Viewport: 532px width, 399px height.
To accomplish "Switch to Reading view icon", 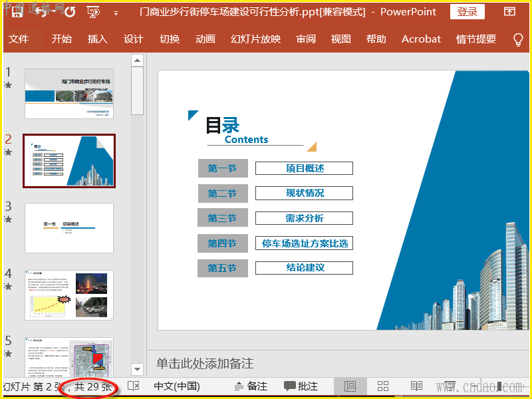I will coord(416,386).
